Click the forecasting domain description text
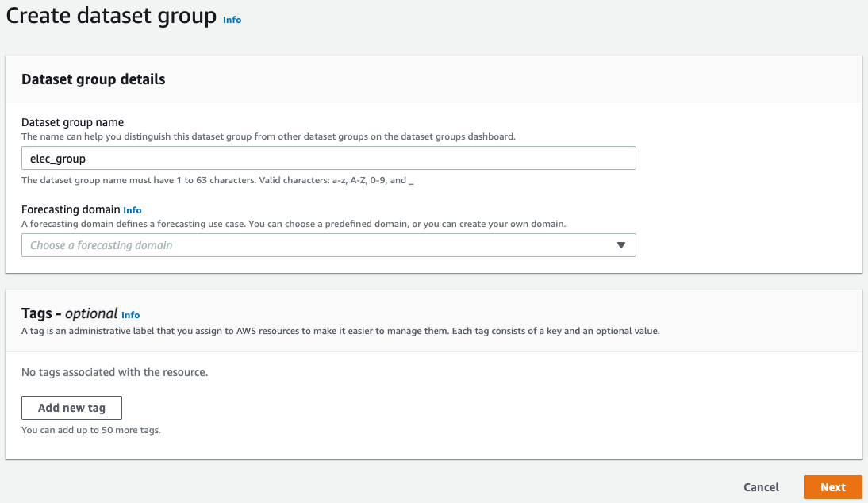The height and width of the screenshot is (503, 868). point(294,224)
